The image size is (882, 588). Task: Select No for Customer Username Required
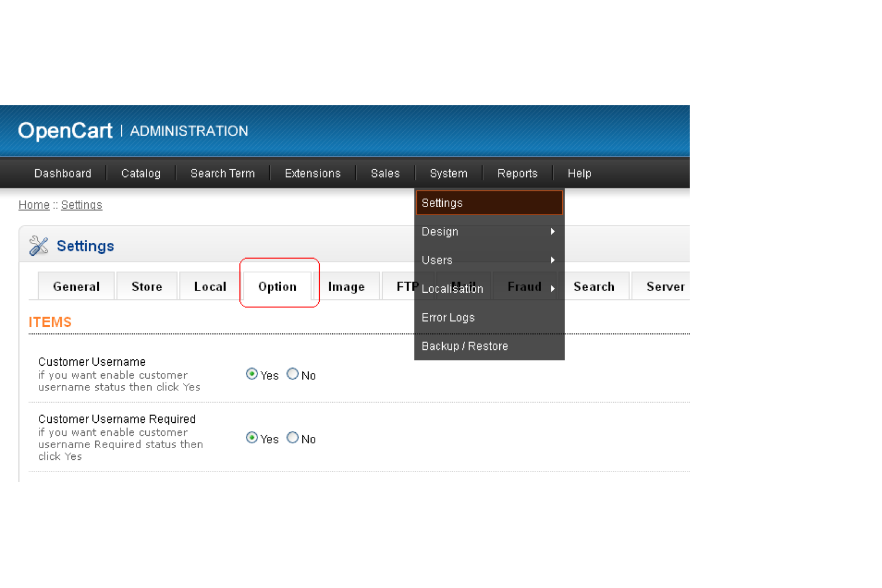click(292, 437)
